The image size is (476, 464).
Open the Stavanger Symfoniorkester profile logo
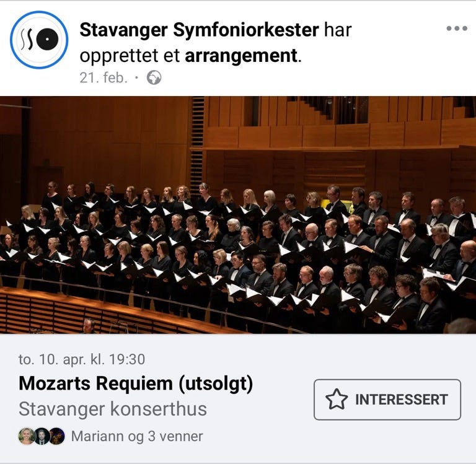click(x=39, y=40)
